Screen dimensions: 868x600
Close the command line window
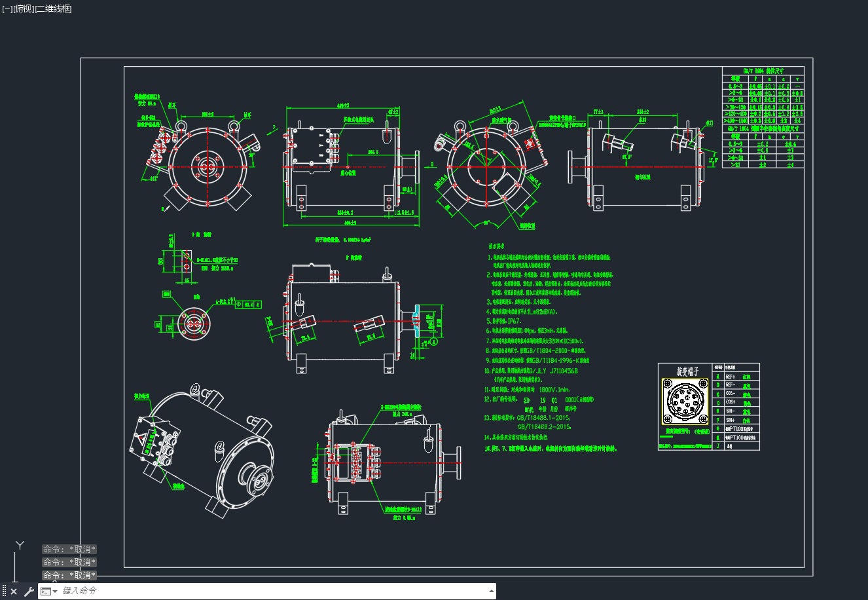click(14, 591)
